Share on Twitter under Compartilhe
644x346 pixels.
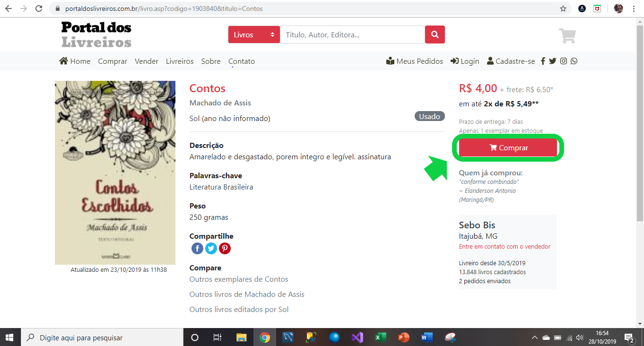click(x=211, y=248)
